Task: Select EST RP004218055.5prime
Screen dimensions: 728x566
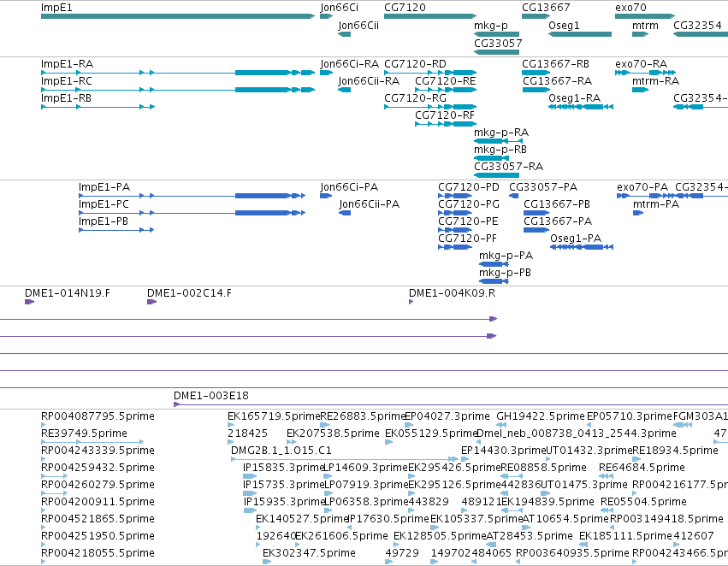Action: point(43,562)
